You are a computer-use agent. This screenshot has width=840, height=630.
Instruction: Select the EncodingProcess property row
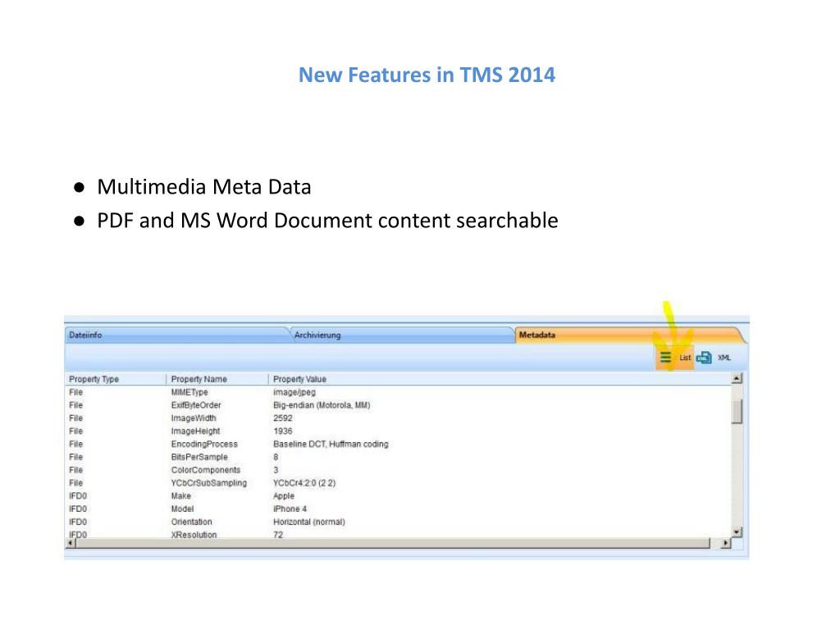pyautogui.click(x=398, y=444)
